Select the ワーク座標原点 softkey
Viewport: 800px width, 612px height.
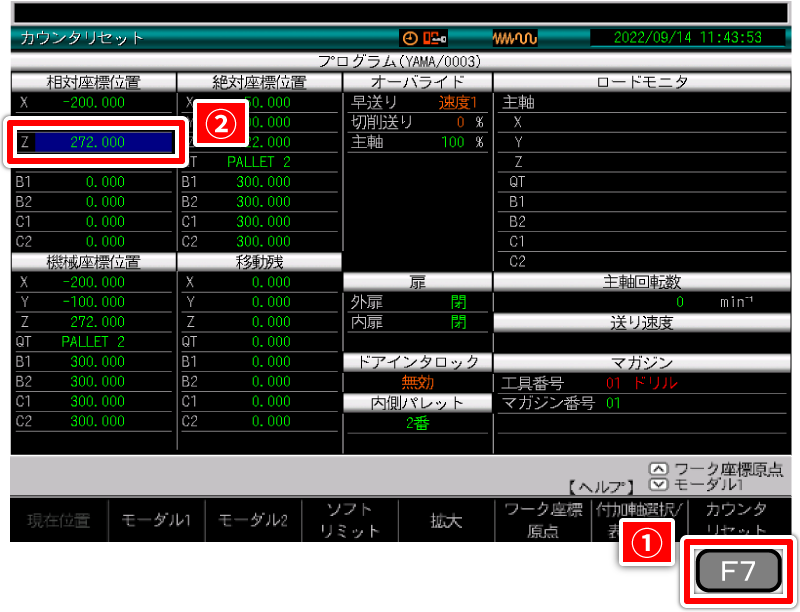point(543,520)
